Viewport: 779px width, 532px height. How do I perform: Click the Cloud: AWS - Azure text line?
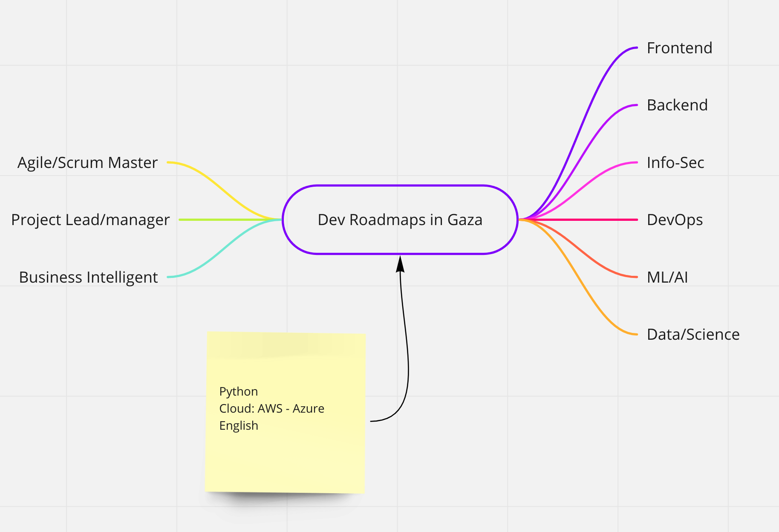[x=271, y=409]
